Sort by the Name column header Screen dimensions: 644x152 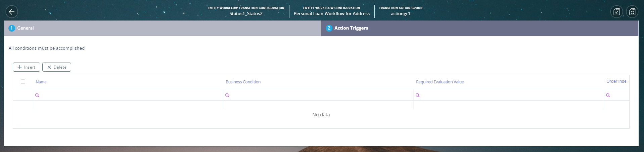[41, 82]
